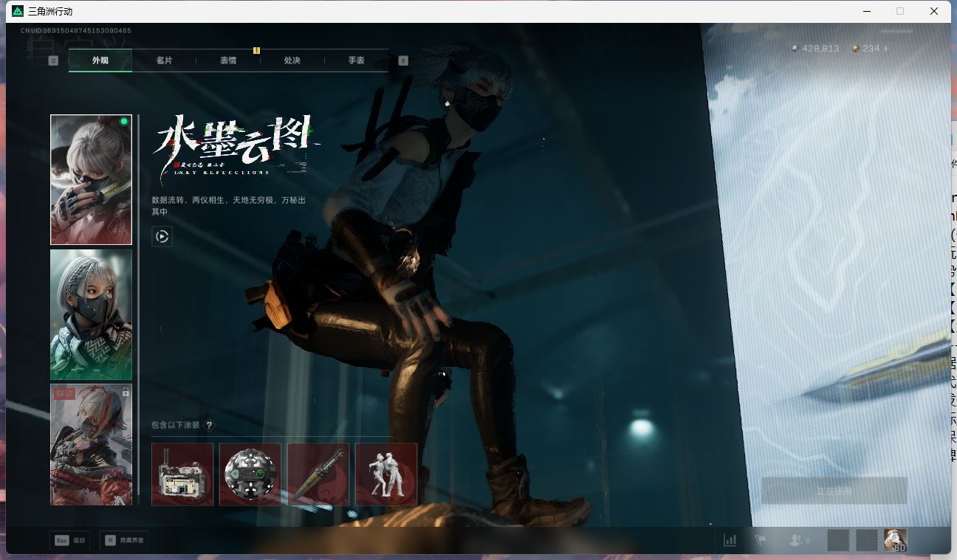This screenshot has height=560, width=957.
Task: Select the knife skin icon
Action: [x=318, y=474]
